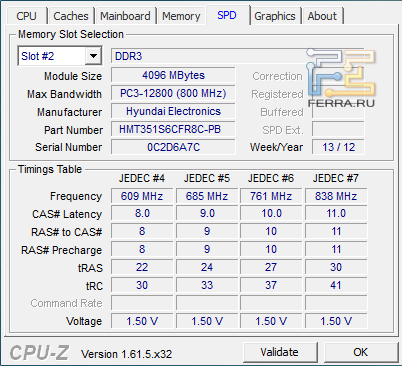The width and height of the screenshot is (402, 366).
Task: Click the tRAS value 30 under JEDEC #7
Action: 336,267
